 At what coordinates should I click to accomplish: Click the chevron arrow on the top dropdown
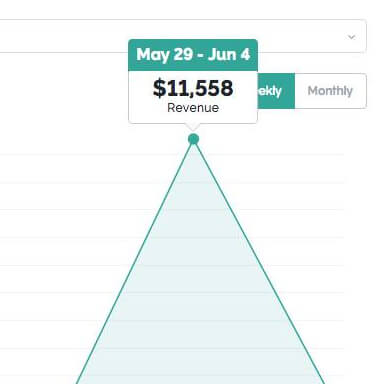pos(351,37)
